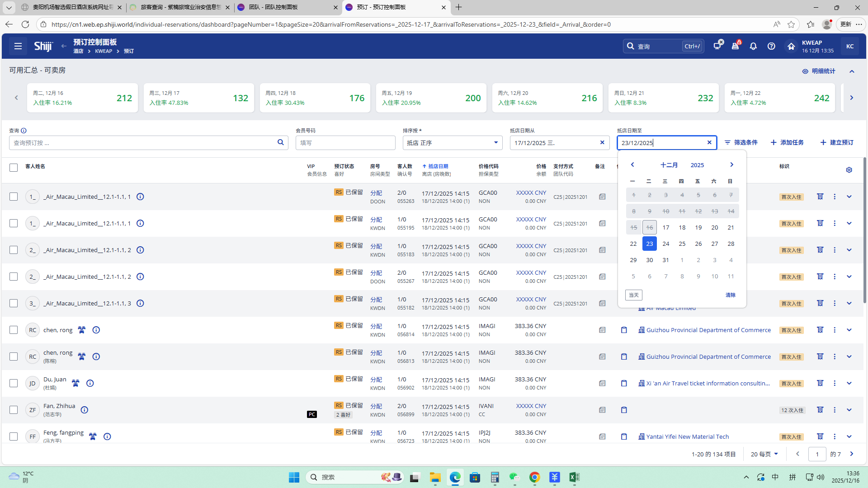Click the 建立预订 create reservation button
Screen dimensions: 868x488
click(837, 142)
